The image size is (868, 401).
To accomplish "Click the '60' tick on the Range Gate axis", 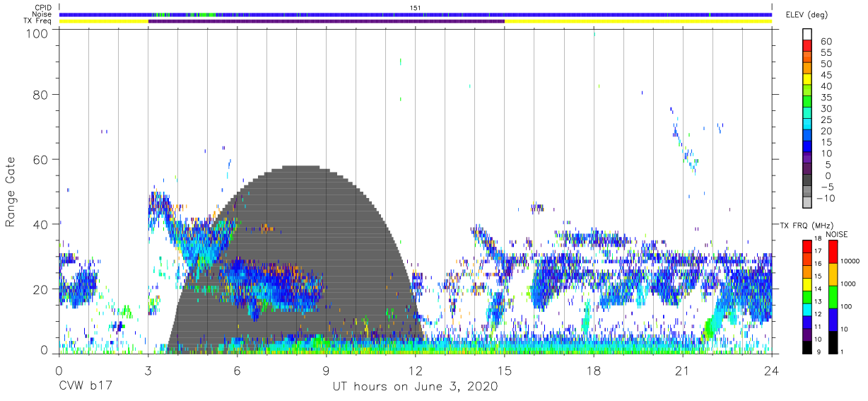I will pos(42,159).
